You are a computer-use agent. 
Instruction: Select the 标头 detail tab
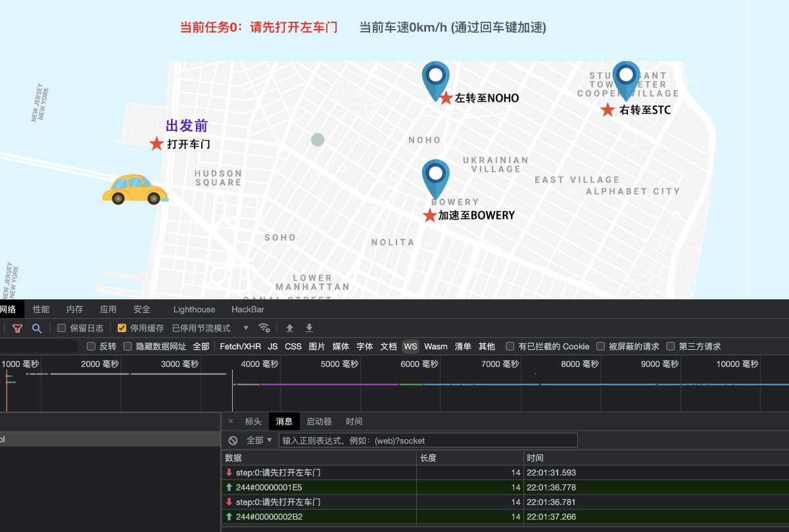click(x=253, y=422)
